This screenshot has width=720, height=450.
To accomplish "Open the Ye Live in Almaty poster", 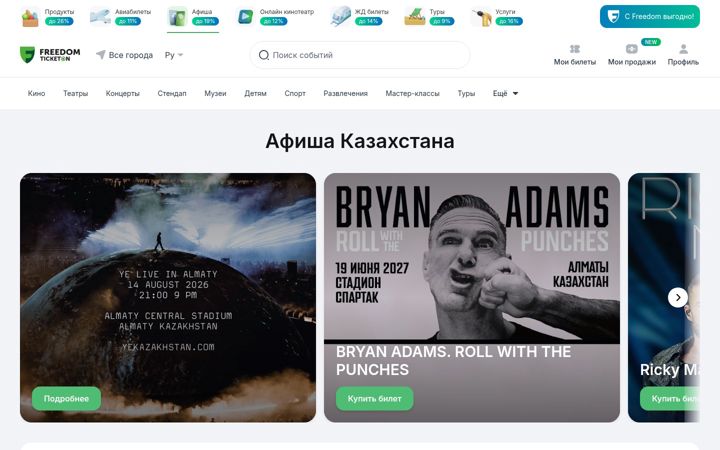I will point(168,298).
